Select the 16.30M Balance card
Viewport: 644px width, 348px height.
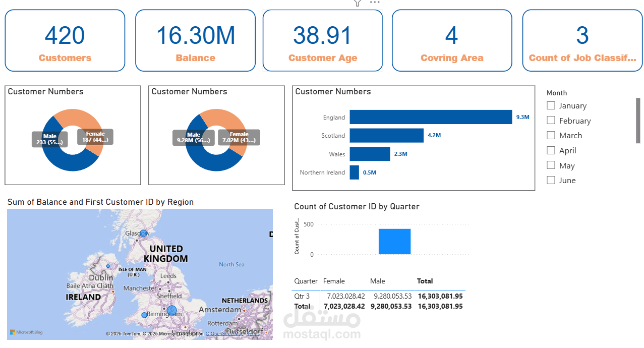(x=196, y=40)
